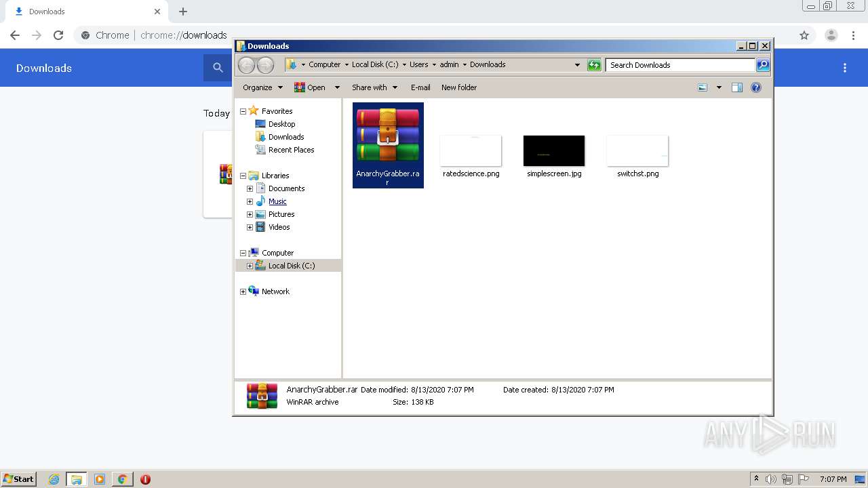Screen dimensions: 868x488
Task: Click Local Disk (C:) breadcrumb segment
Action: coord(375,65)
